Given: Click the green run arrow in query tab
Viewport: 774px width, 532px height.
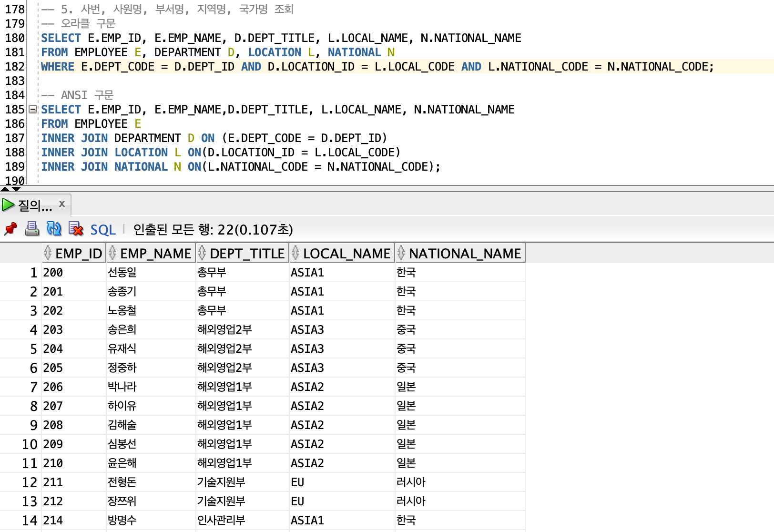Looking at the screenshot, I should click(8, 205).
